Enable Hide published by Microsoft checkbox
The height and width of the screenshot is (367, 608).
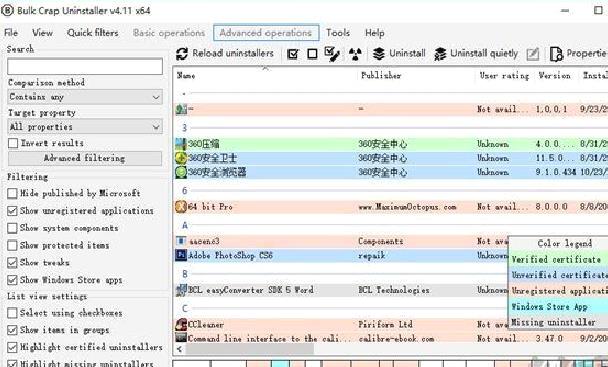pos(12,193)
